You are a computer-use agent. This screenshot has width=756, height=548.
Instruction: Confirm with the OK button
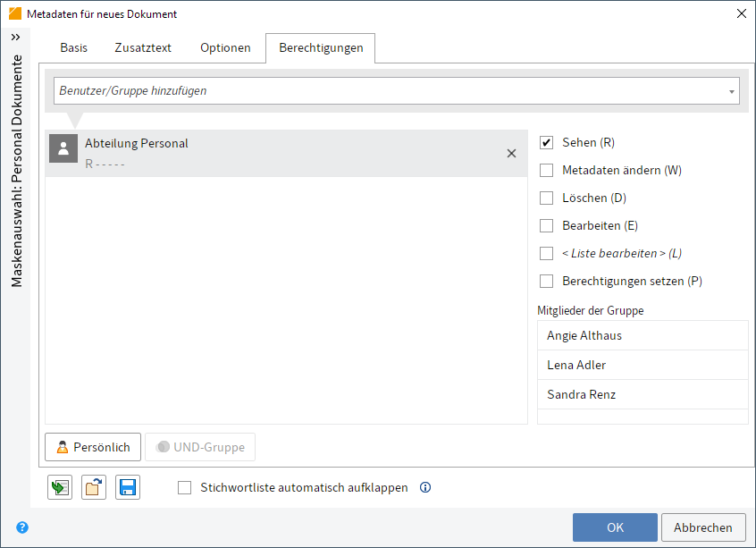(615, 527)
